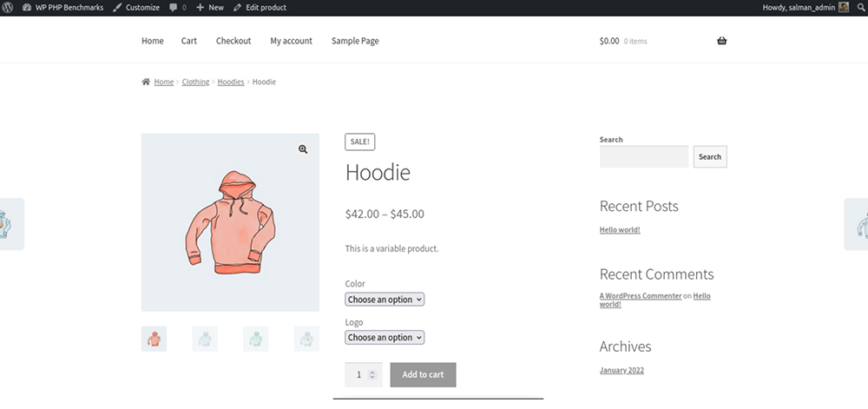This screenshot has height=409, width=868.
Task: Go to the next product hoodie thumbnail at right edge
Action: 857,224
